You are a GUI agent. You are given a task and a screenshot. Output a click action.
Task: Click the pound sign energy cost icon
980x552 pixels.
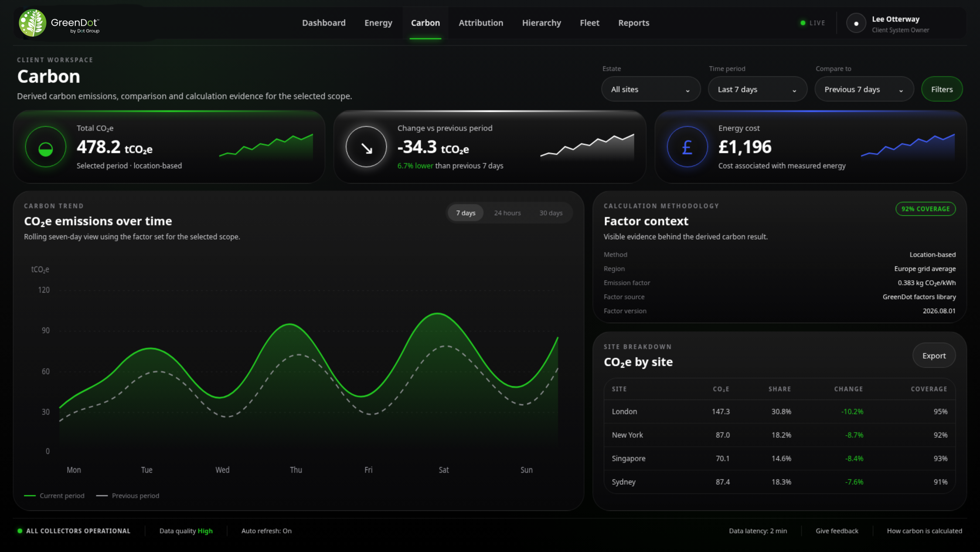pos(687,147)
